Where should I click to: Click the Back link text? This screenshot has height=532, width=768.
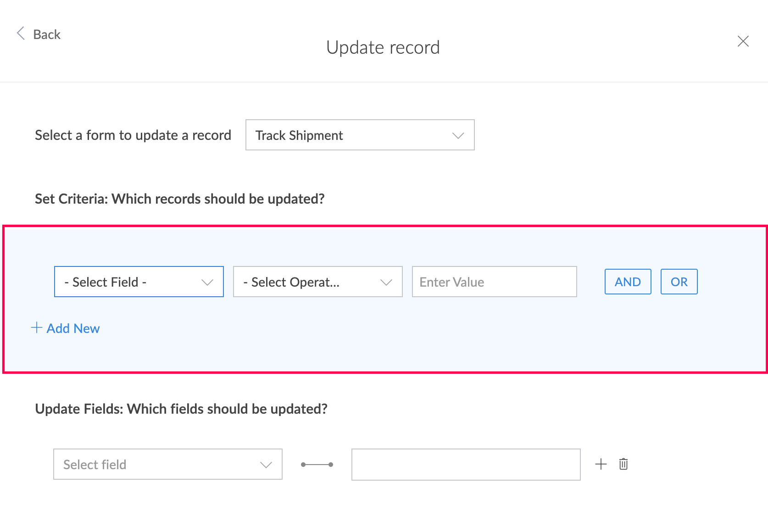[x=47, y=34]
